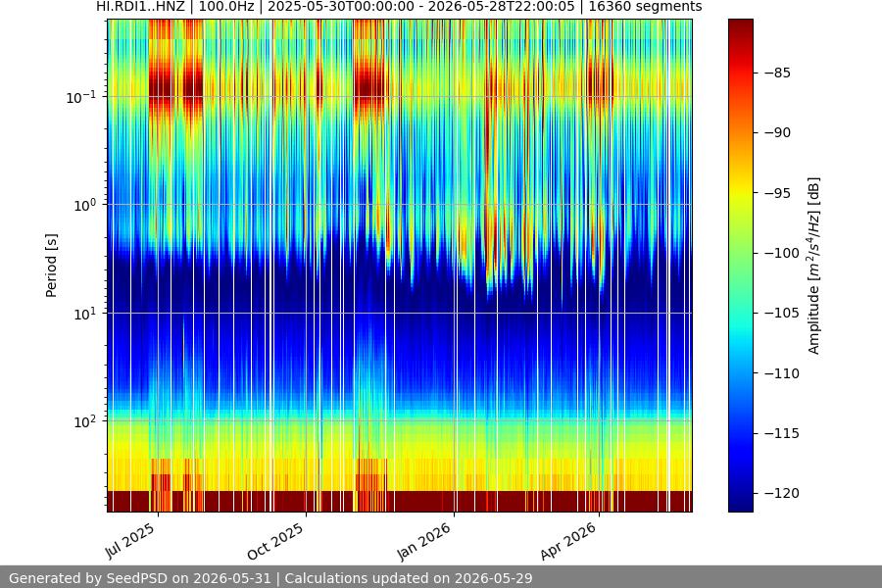Screen dimensions: 882x588
Task: Click the 'Jul 2025' x-axis label
Action: [130, 540]
